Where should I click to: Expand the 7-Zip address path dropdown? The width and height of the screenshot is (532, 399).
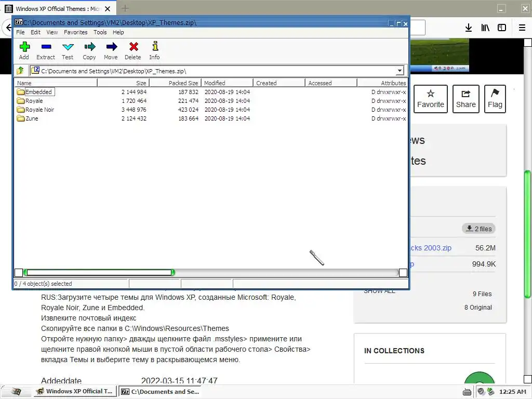(x=400, y=71)
